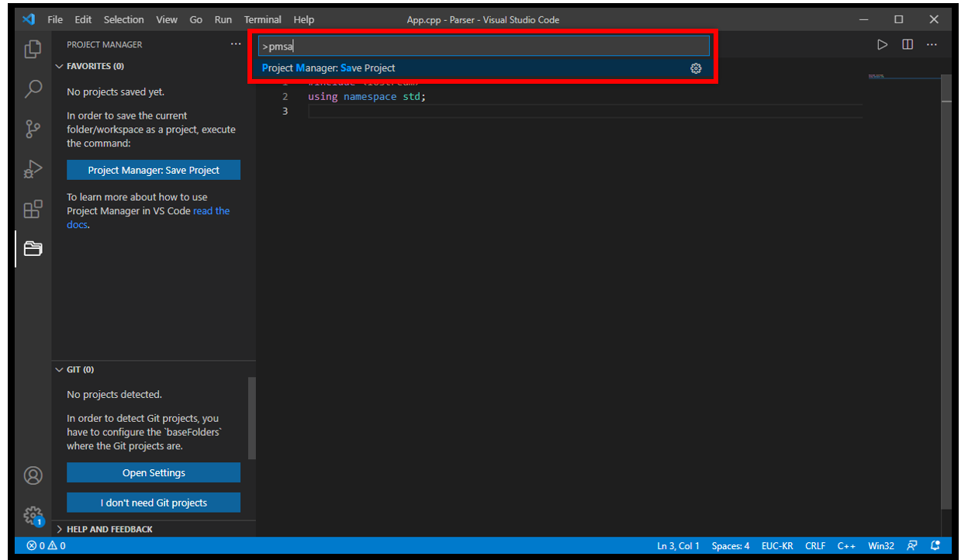Screen dimensions: 968x560
Task: Click the VS Code logo icon
Action: tap(29, 19)
